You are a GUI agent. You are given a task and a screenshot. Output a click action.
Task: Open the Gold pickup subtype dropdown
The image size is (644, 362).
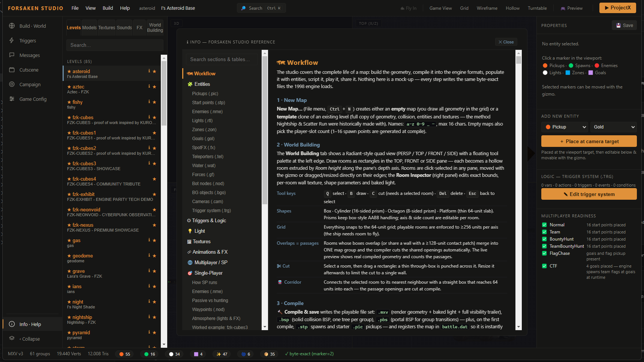(614, 127)
